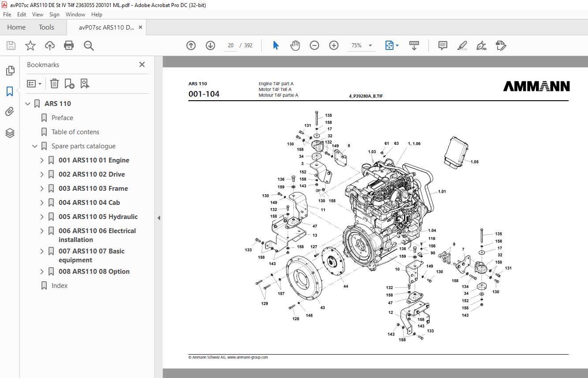Expand the 004 ARS110 04 Cab bookmark
This screenshot has height=378, width=588.
point(42,203)
